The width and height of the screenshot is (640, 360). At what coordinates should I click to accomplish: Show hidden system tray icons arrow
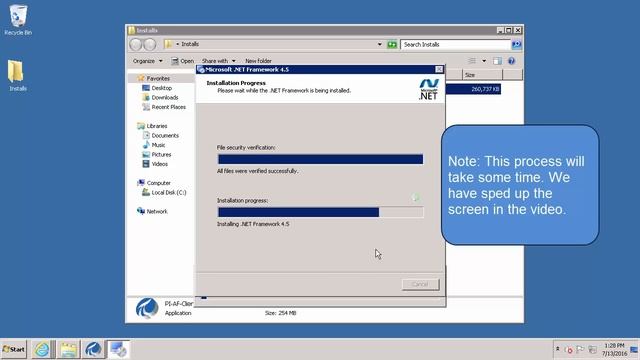[558, 349]
